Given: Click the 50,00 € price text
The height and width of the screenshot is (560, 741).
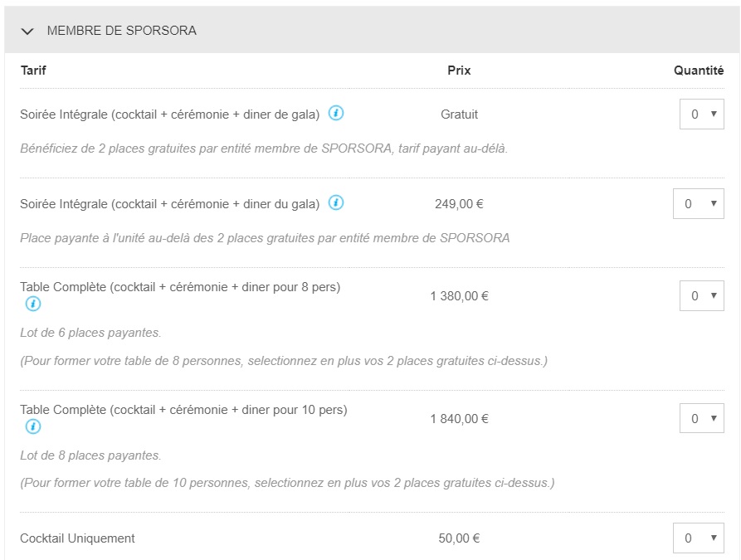Looking at the screenshot, I should [x=459, y=538].
